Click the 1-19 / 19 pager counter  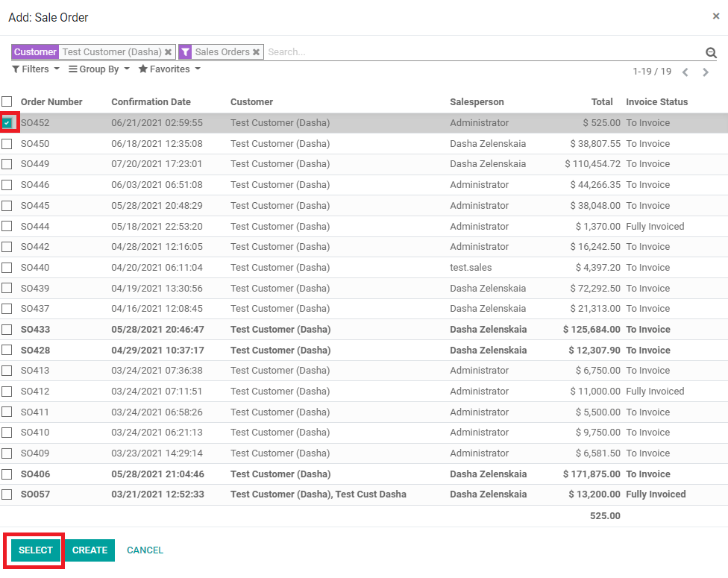coord(652,72)
